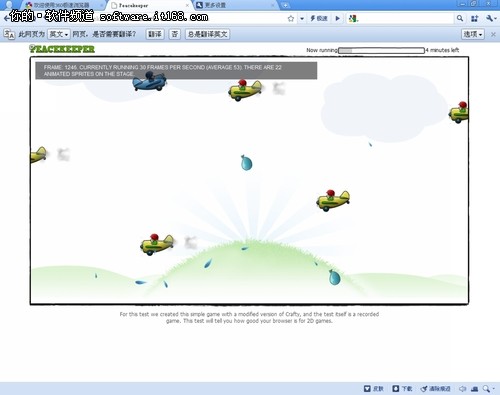Click the clear traces broom icon
Image resolution: width=500 pixels, height=395 pixels.
435,388
